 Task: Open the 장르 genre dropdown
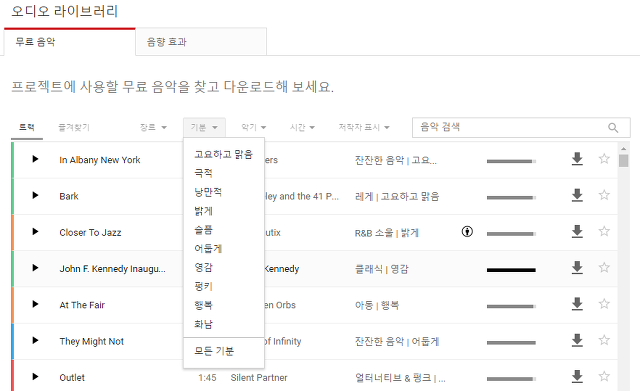pyautogui.click(x=153, y=127)
